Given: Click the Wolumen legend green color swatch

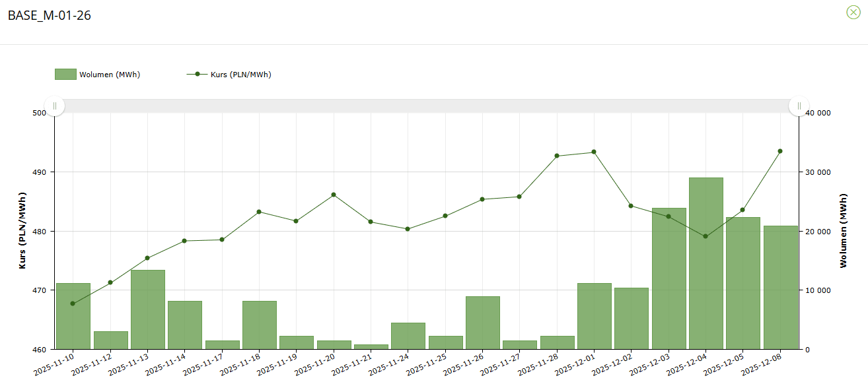Looking at the screenshot, I should [65, 75].
